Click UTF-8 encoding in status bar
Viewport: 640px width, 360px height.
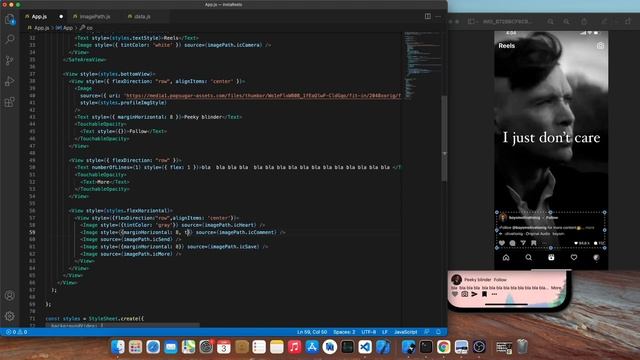point(369,332)
